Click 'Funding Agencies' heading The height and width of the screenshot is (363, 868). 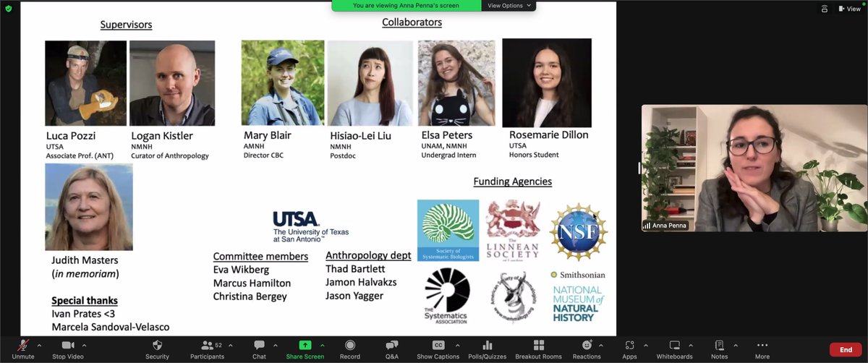[513, 181]
